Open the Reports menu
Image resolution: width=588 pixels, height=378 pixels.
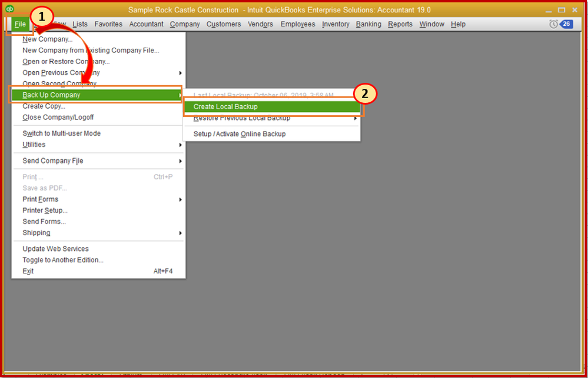coord(400,24)
